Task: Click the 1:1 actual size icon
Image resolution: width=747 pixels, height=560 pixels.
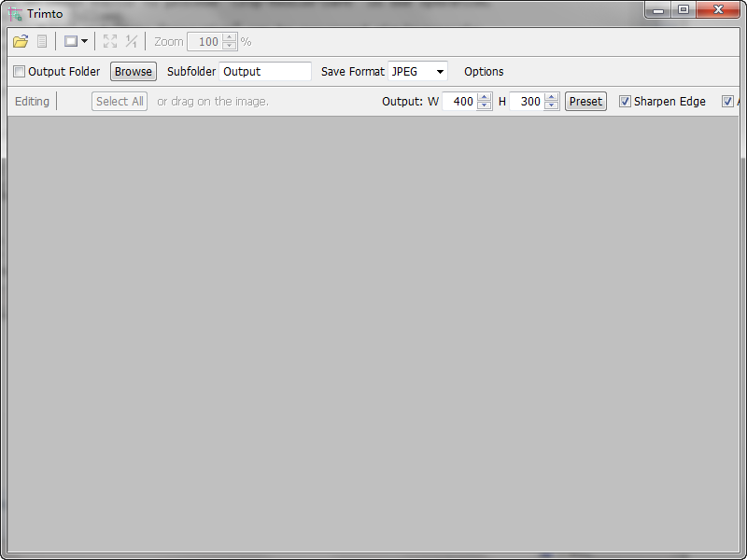Action: point(131,41)
